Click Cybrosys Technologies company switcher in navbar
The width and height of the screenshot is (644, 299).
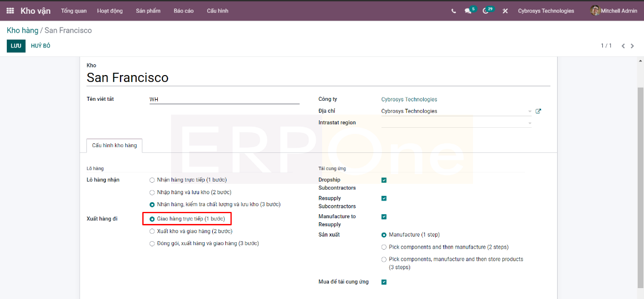(x=546, y=11)
